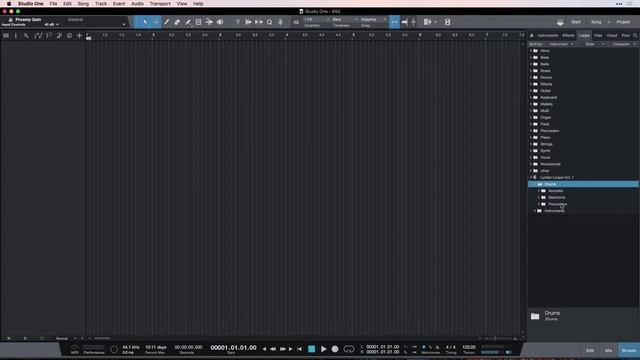
Task: Click the Song page button
Action: pos(596,22)
